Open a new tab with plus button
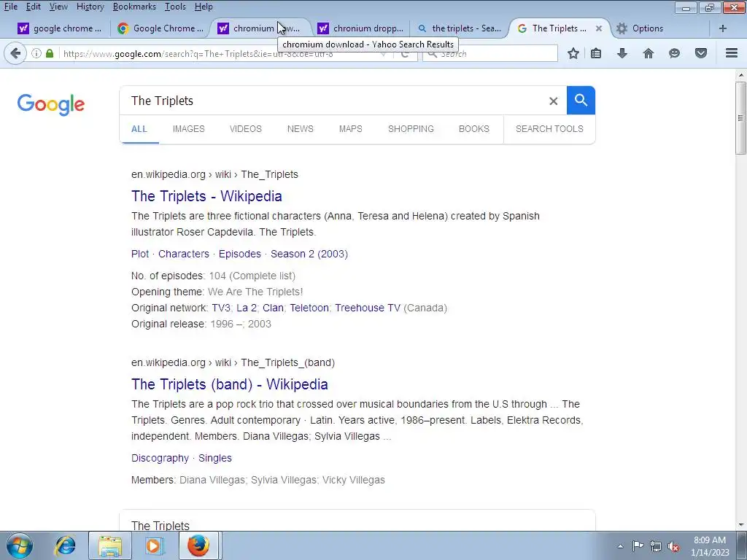The image size is (747, 560). point(723,28)
